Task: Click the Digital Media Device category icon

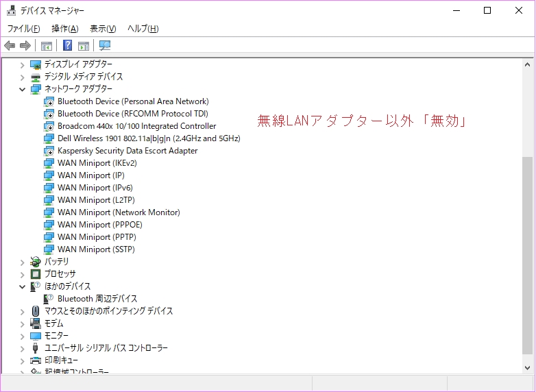Action: tap(36, 77)
